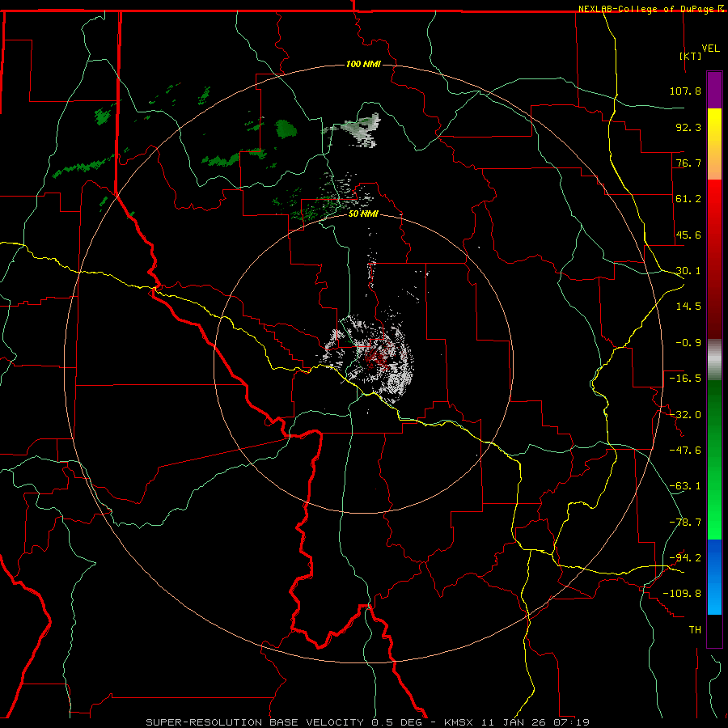Pick the yellow-orange segment of color bar

pos(714,144)
